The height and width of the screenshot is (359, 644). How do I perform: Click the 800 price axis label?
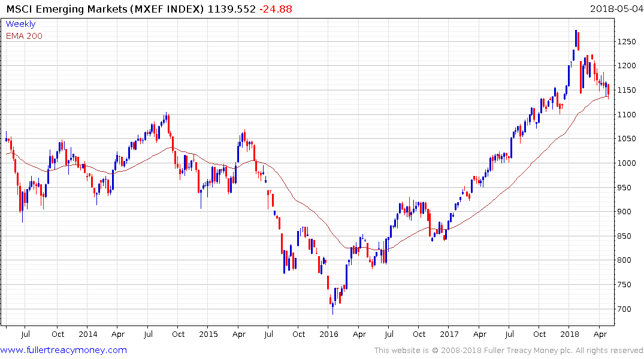[624, 260]
